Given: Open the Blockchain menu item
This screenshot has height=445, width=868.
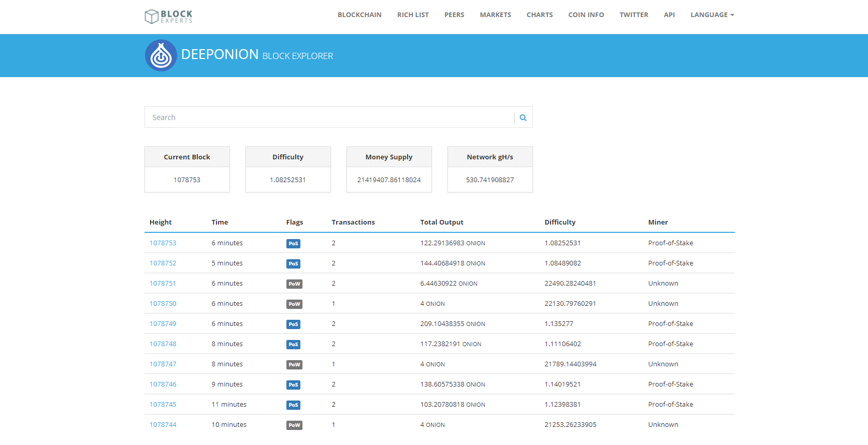Looking at the screenshot, I should pos(359,15).
